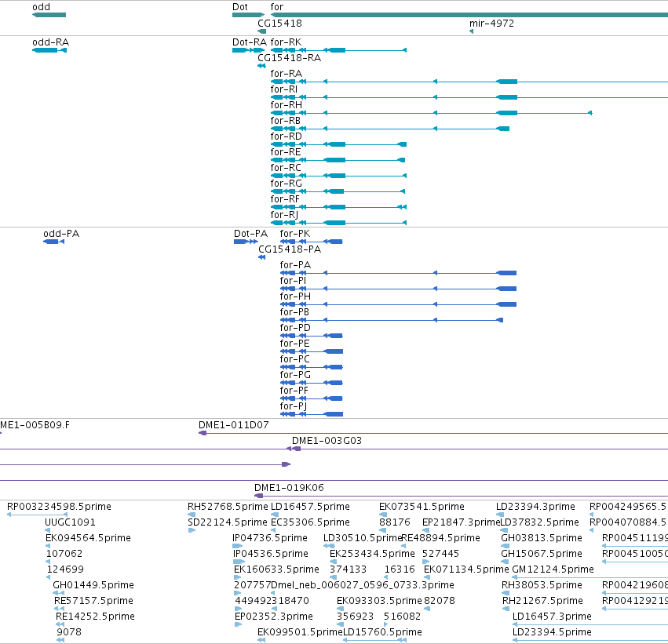Select the GH01449.5prime EST label
Image resolution: width=668 pixels, height=644 pixels.
click(x=93, y=585)
